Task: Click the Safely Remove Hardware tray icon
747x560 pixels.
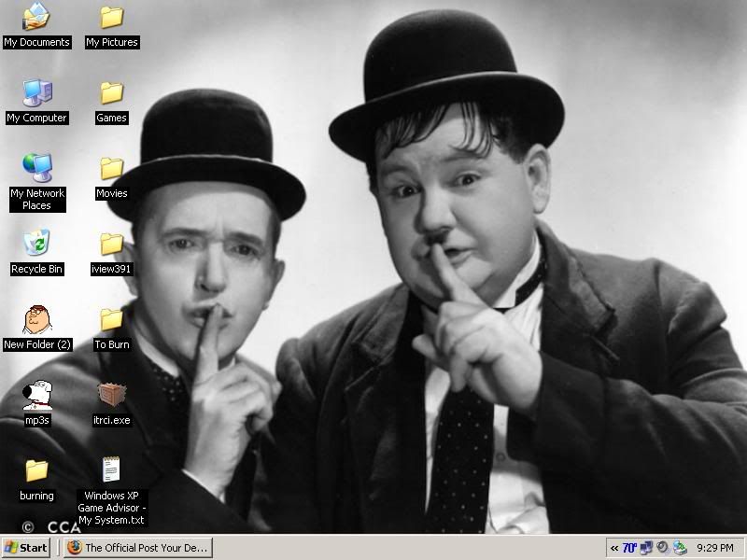Action: (680, 548)
